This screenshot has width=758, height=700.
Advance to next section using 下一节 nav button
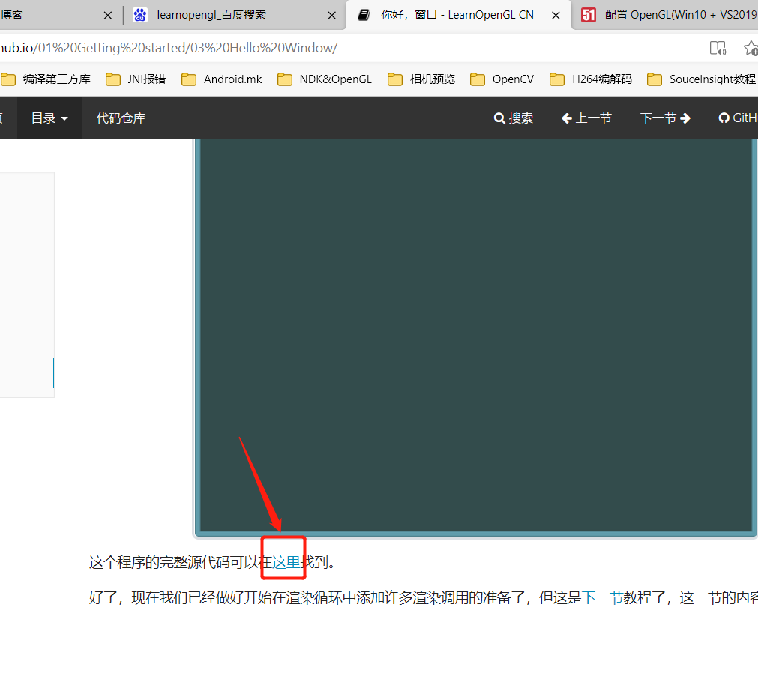[665, 118]
